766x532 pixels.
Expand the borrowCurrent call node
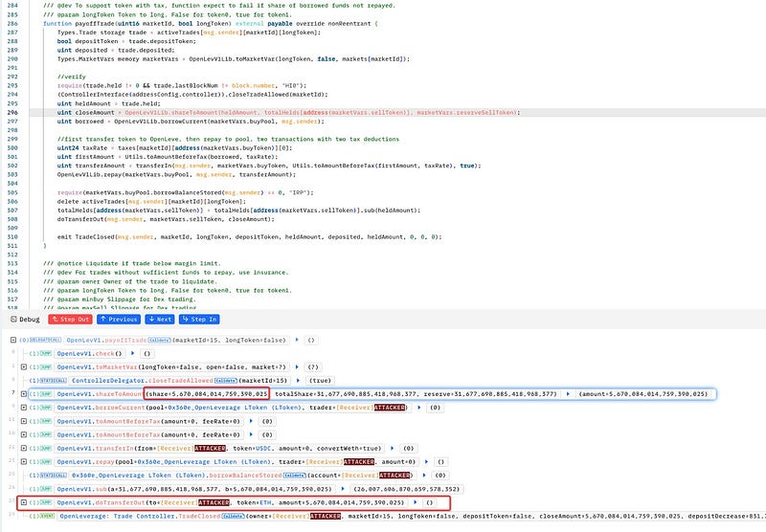click(x=23, y=408)
